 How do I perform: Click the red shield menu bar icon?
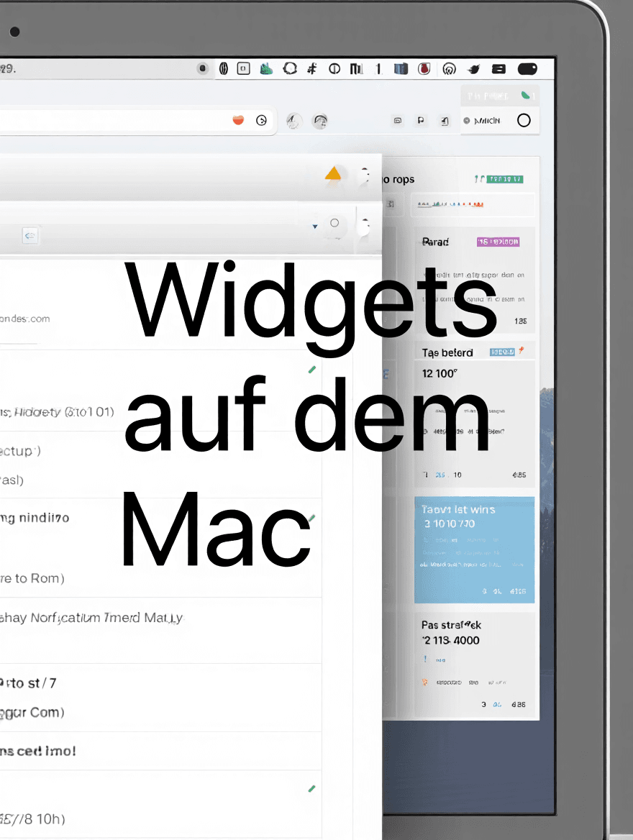(x=424, y=68)
